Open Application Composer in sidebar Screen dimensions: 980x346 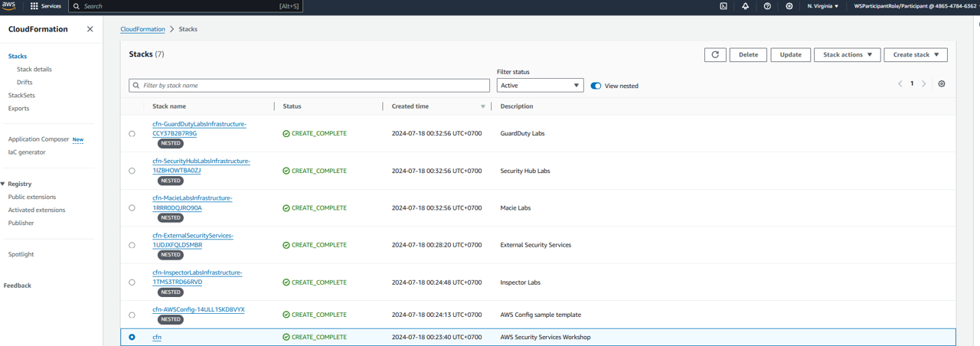[39, 139]
